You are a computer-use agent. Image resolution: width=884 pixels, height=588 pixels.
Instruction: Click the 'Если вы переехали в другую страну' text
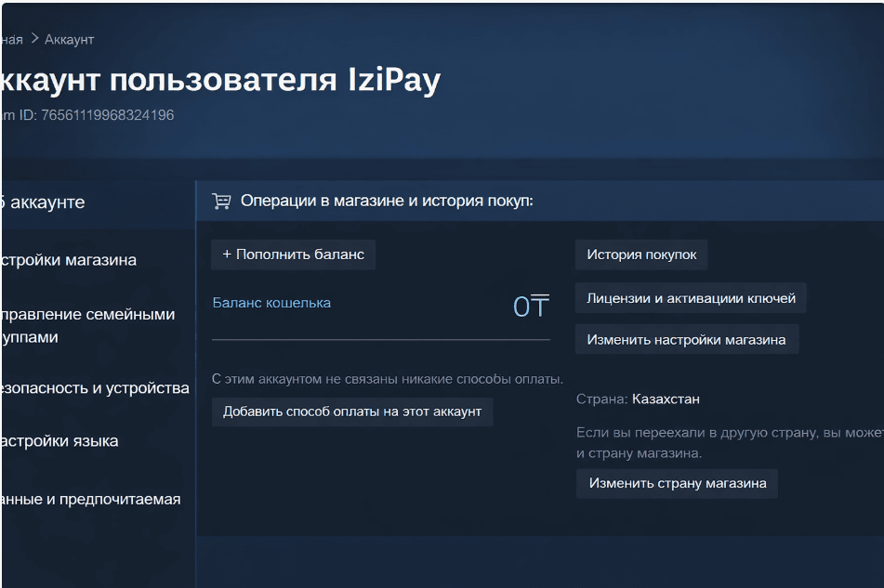730,443
